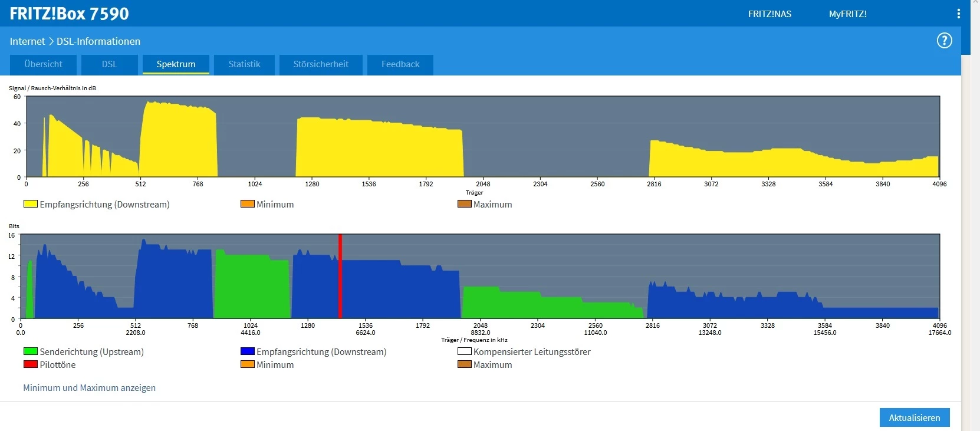Click yellow Downstream swatch in SNR legend
This screenshot has width=980, height=431.
(30, 204)
